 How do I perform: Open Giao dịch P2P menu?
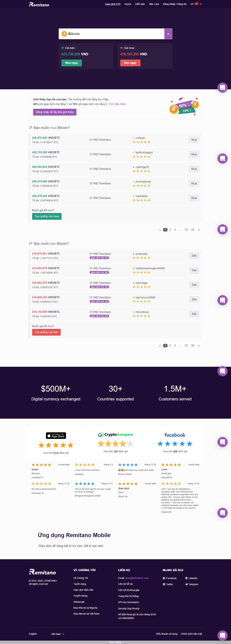pyautogui.click(x=113, y=4)
